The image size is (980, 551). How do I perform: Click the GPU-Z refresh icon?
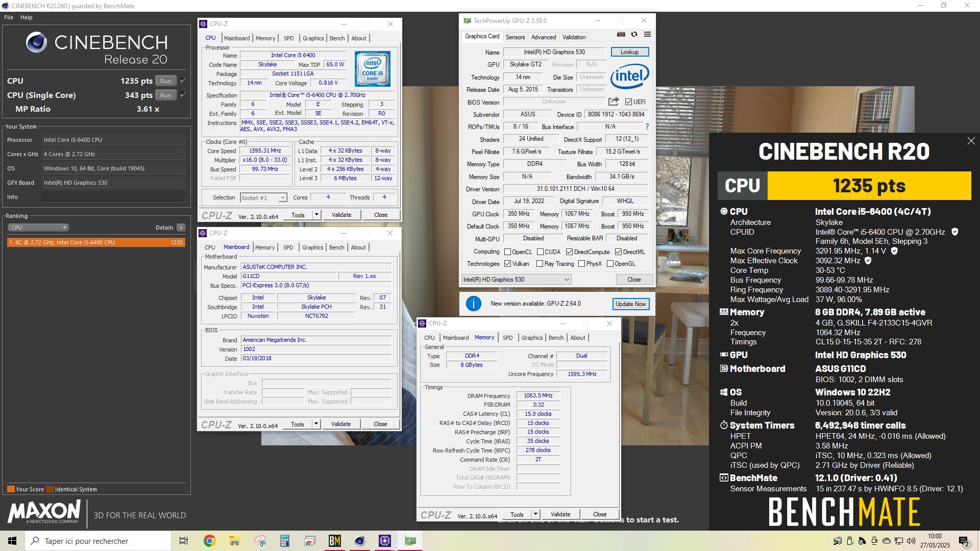point(634,35)
